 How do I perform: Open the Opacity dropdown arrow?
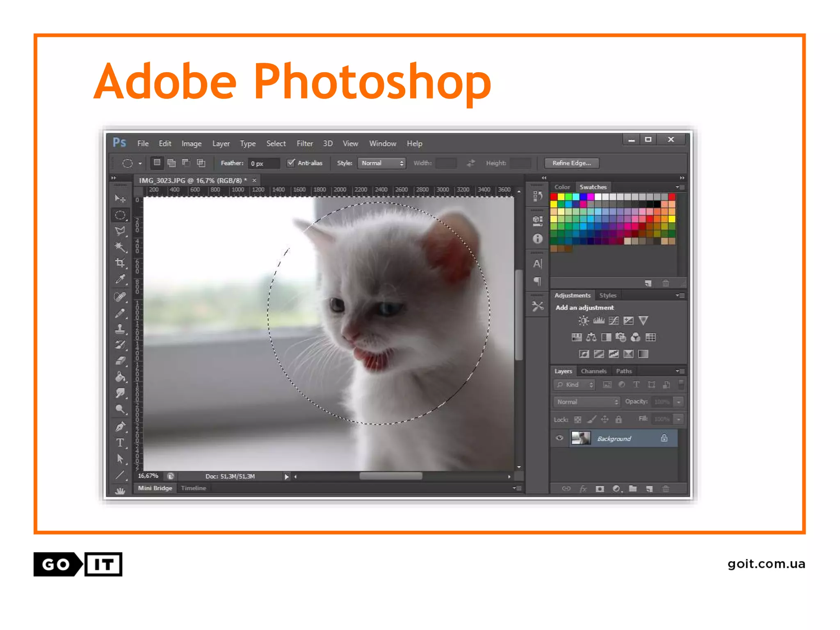(x=678, y=402)
